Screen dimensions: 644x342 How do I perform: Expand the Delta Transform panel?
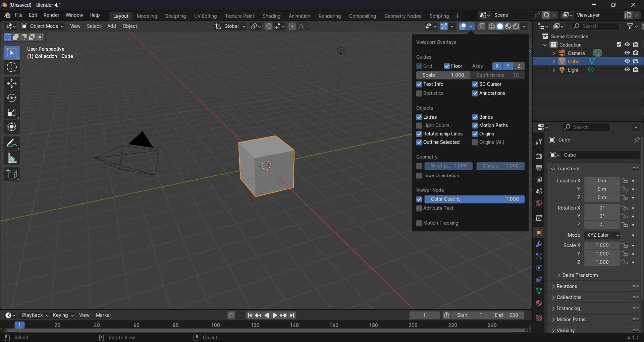click(580, 275)
